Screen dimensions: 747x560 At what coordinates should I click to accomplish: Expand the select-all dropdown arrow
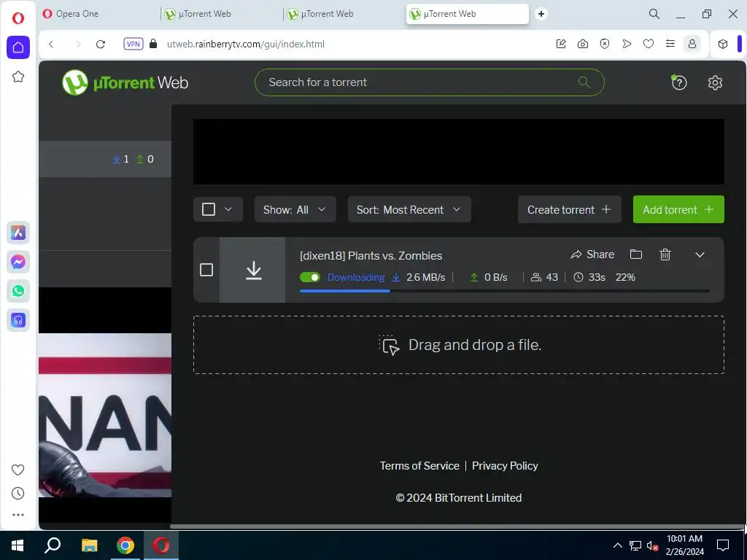pyautogui.click(x=228, y=209)
